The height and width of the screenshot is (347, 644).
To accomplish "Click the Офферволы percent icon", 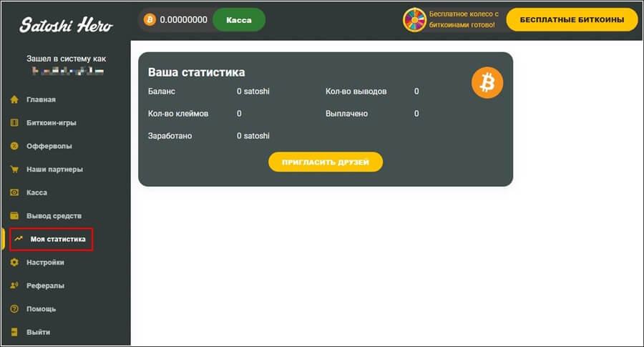I will pos(14,146).
